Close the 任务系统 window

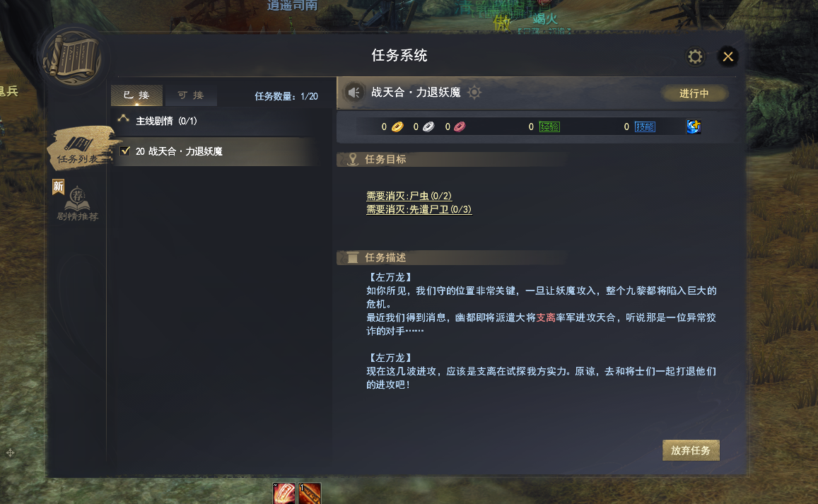[x=728, y=57]
